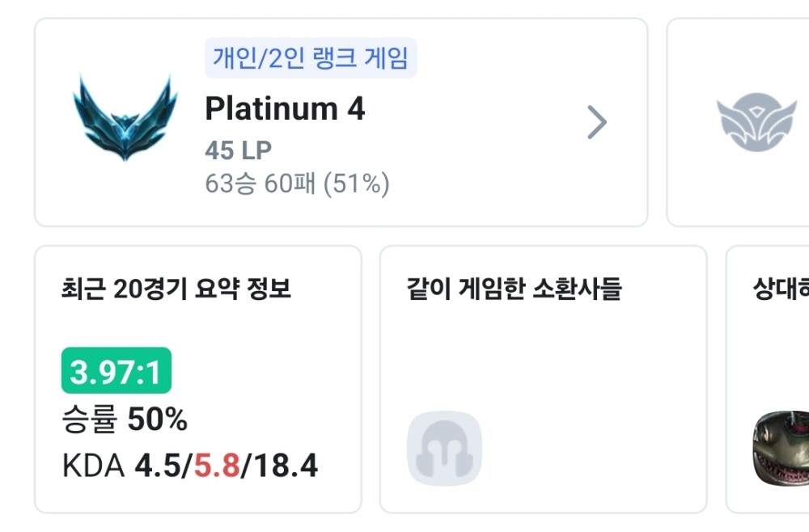Tap the 45 LP league points text
The width and height of the screenshot is (809, 532).
238,150
